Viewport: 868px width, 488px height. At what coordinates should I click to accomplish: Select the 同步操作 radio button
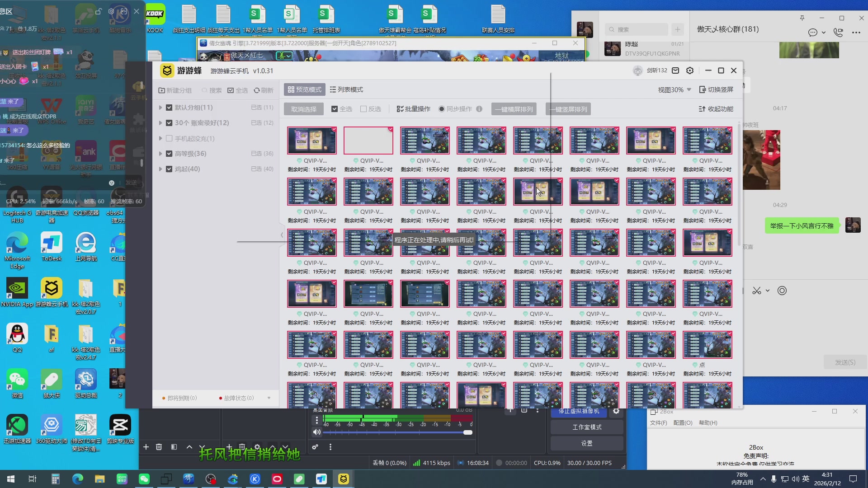coord(442,109)
